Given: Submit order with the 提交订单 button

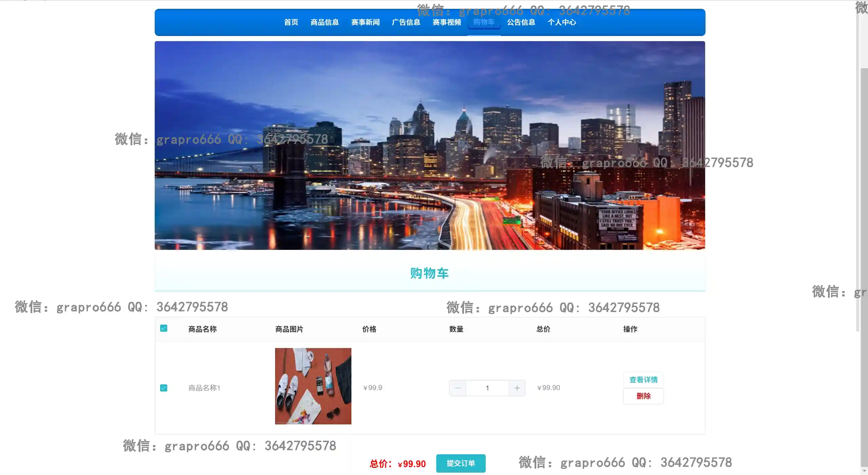Looking at the screenshot, I should 461,463.
